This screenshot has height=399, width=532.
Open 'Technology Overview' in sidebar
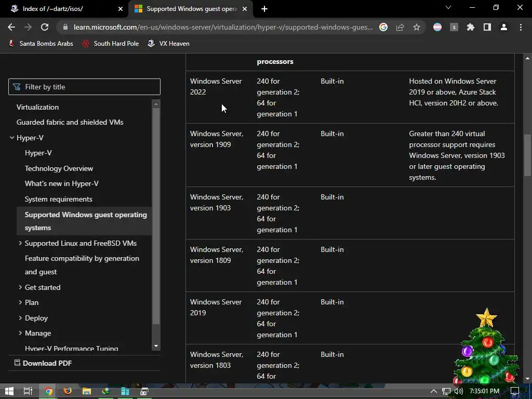coord(59,168)
